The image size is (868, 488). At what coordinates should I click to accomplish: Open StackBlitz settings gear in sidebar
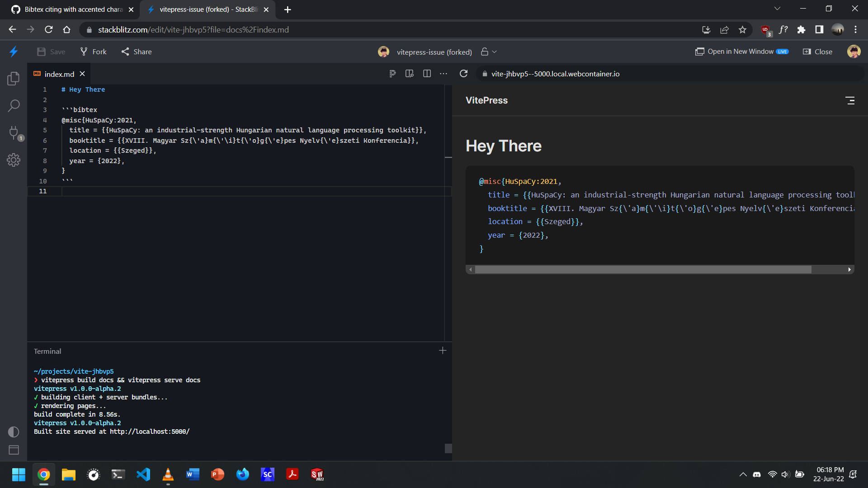click(14, 160)
